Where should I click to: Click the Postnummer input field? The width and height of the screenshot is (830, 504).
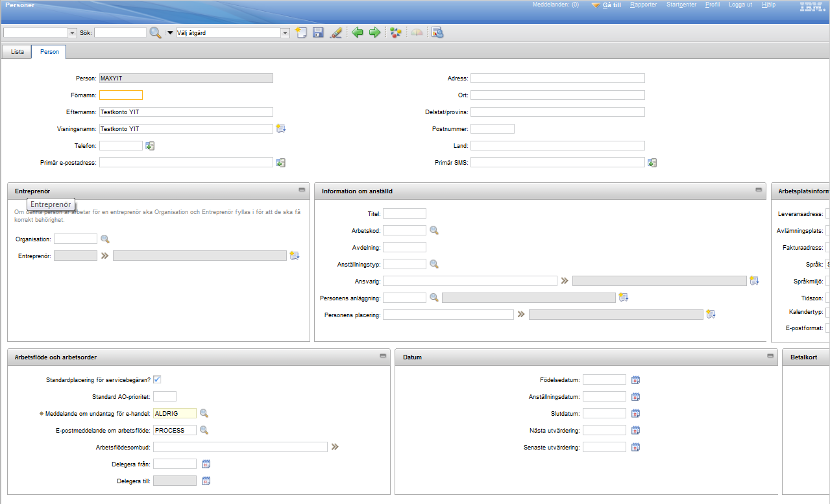(x=493, y=129)
